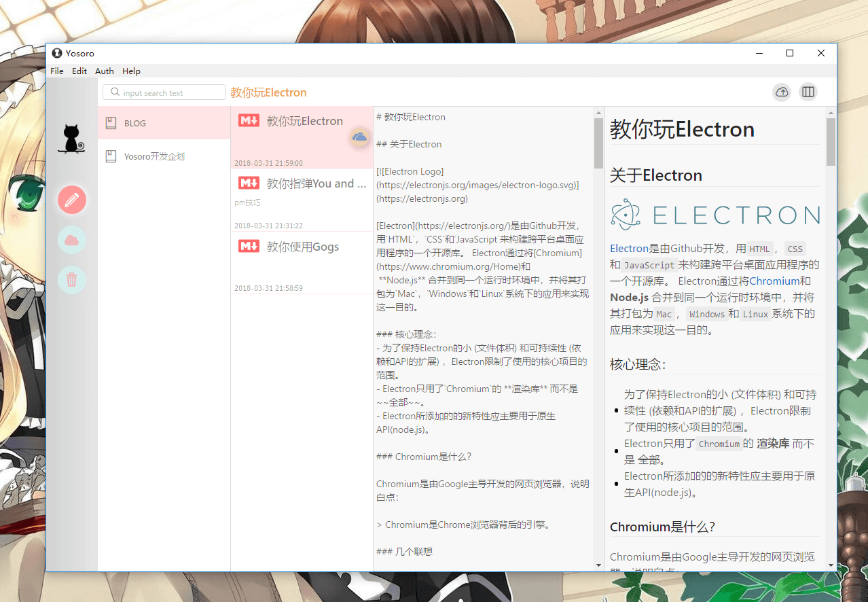The height and width of the screenshot is (602, 868).
Task: Click timestamp 2018-03-31 21:31:22
Action: click(268, 226)
